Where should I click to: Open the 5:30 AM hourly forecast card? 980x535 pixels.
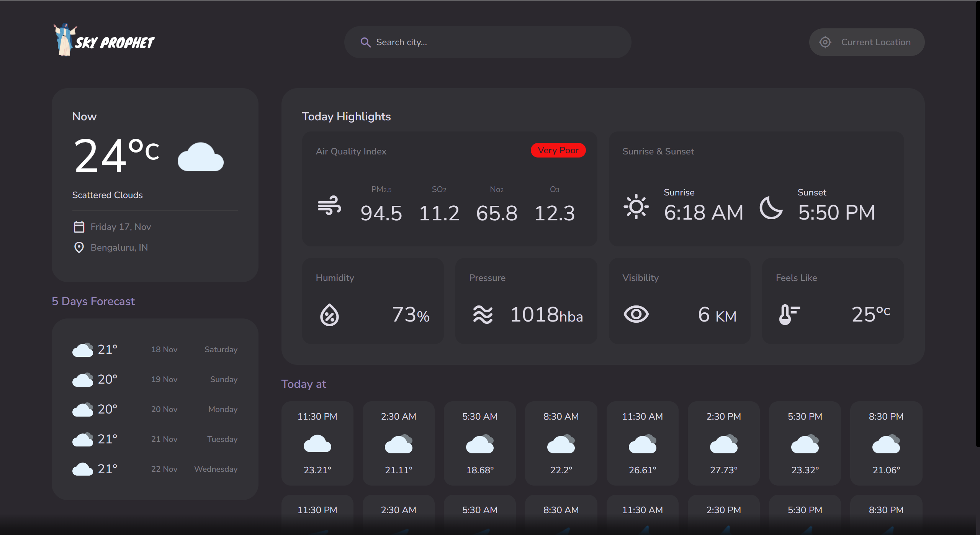click(x=479, y=443)
